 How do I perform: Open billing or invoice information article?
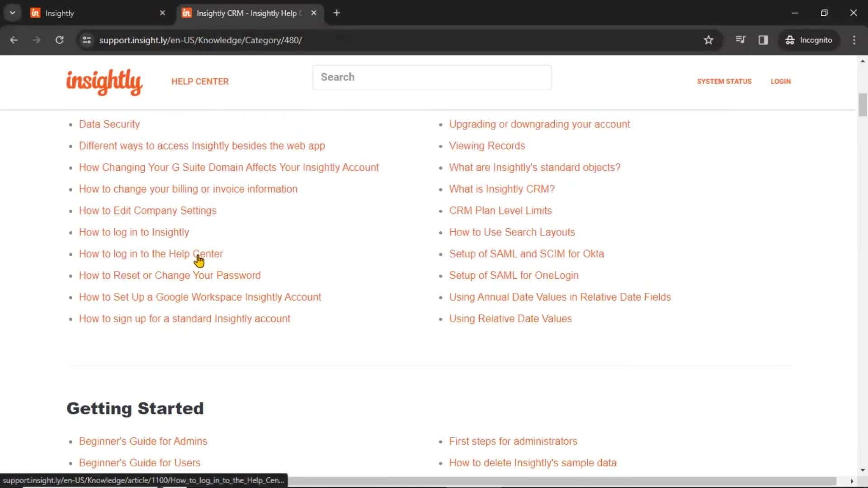(x=188, y=189)
